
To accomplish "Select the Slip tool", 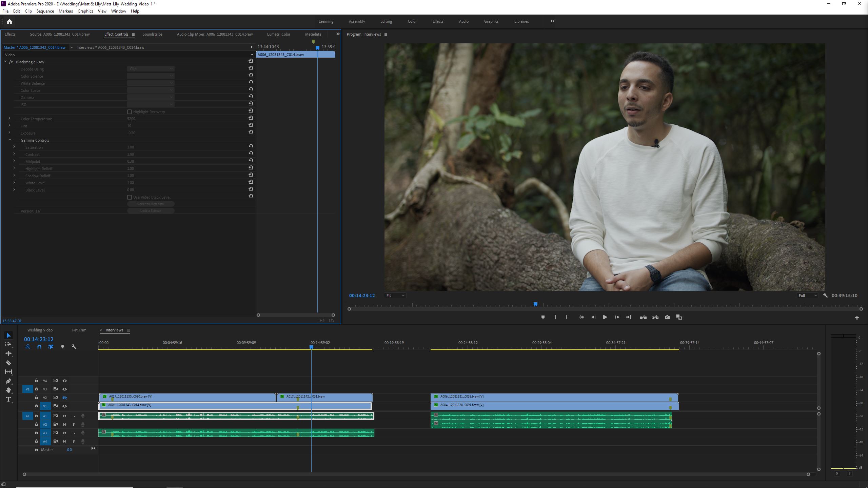I will coord(9,372).
